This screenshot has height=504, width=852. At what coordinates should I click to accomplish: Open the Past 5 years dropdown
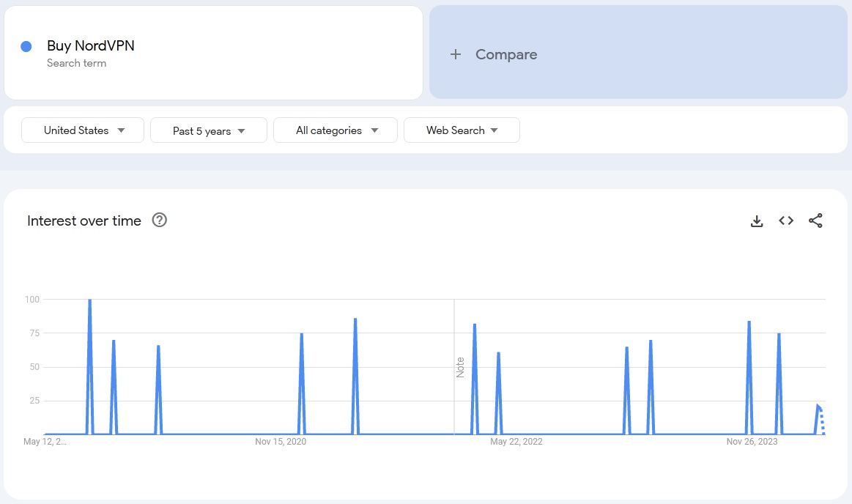[209, 130]
